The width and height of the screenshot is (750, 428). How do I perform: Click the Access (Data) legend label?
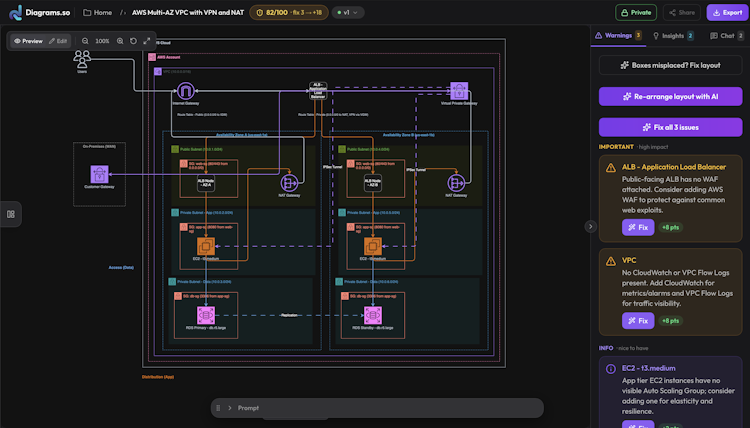tap(121, 267)
